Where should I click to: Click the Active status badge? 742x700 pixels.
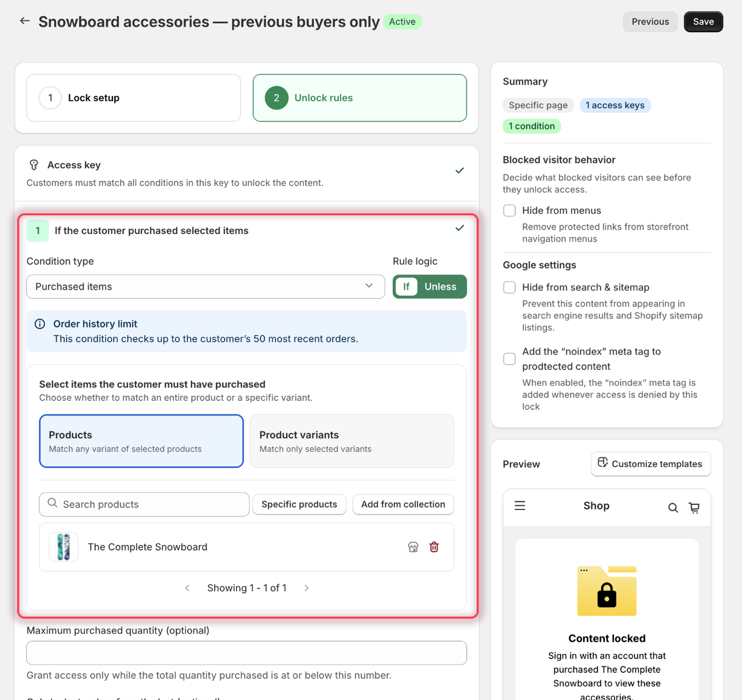[402, 22]
